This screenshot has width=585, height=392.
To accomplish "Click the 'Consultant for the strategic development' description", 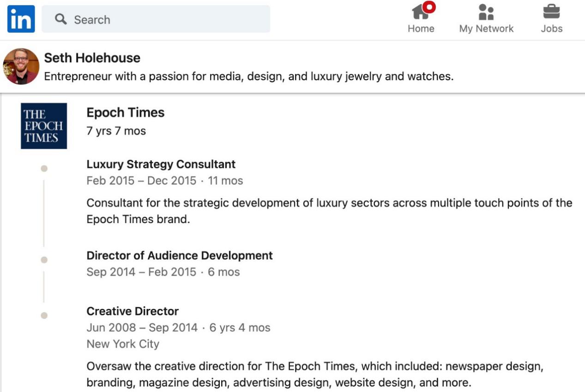I will pos(329,211).
